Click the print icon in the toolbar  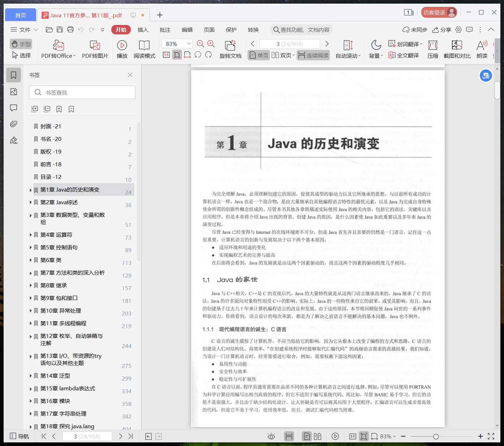pyautogui.click(x=70, y=30)
